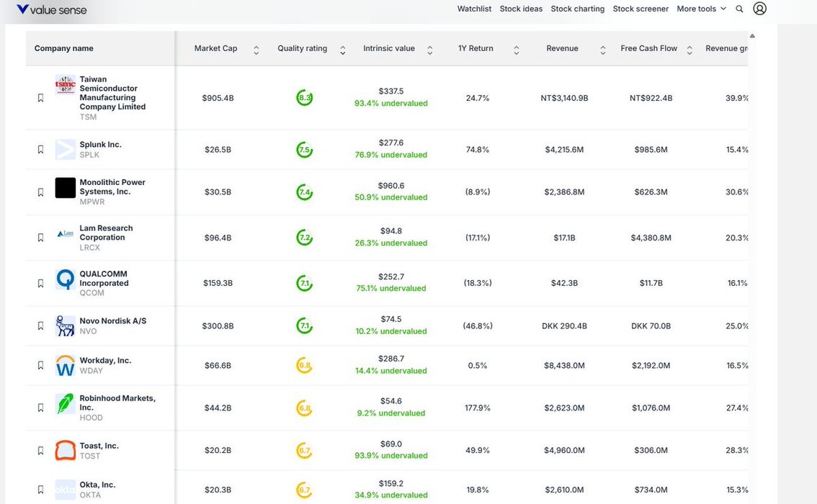The width and height of the screenshot is (817, 504).
Task: Expand the More tools menu
Action: (x=701, y=9)
